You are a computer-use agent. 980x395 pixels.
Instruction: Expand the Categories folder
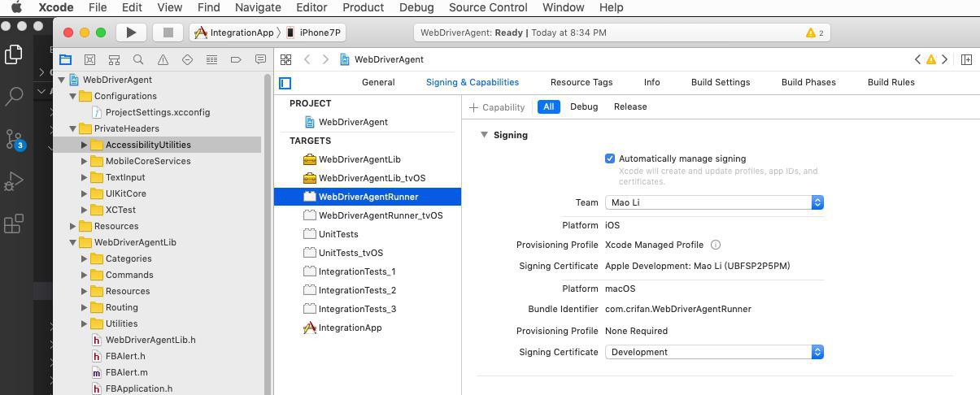(x=84, y=258)
